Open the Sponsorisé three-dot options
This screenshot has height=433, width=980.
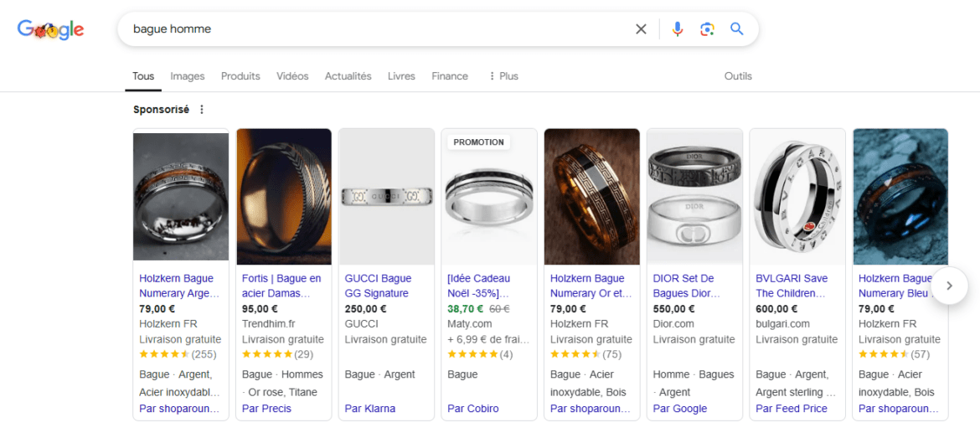click(201, 110)
